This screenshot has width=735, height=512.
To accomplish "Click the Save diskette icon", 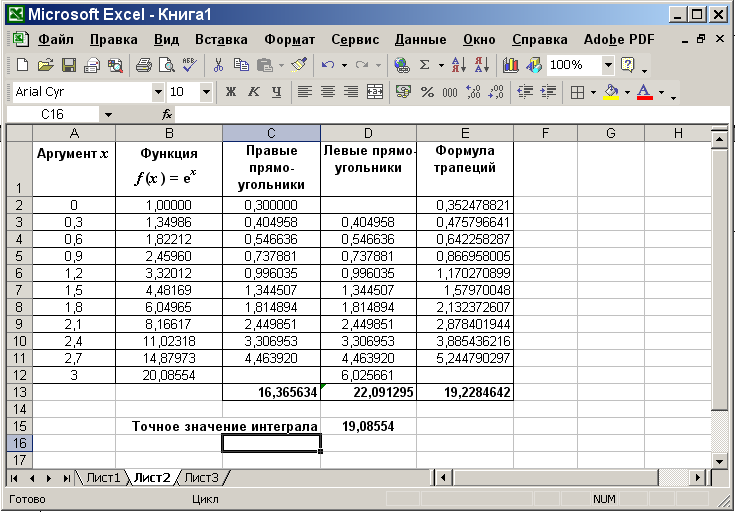I will tap(69, 65).
